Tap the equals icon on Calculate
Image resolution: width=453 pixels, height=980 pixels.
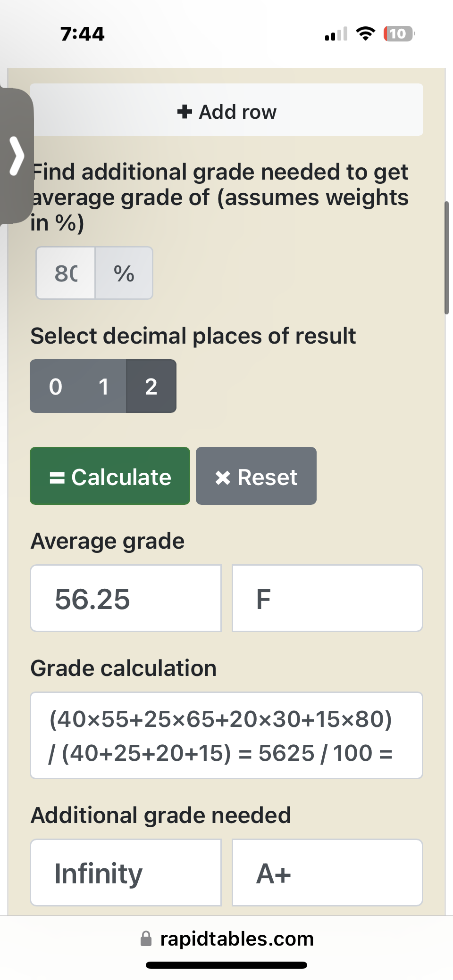click(57, 478)
